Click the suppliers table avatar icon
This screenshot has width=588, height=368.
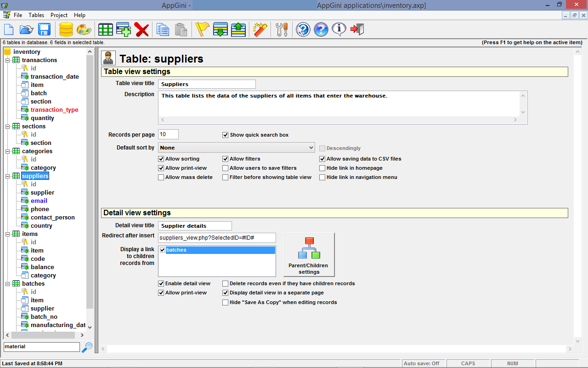[x=108, y=58]
